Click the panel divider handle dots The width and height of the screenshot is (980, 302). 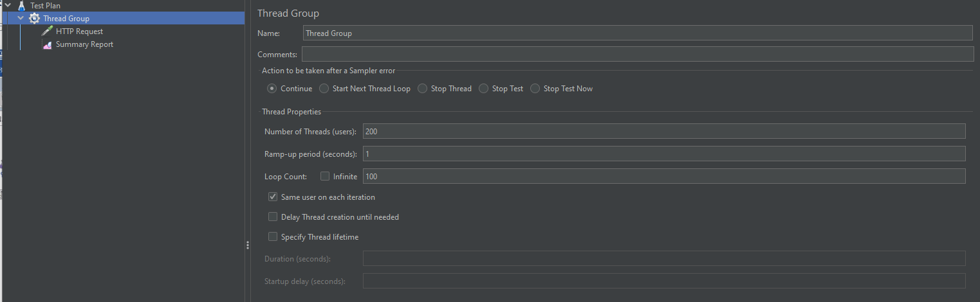[x=248, y=245]
